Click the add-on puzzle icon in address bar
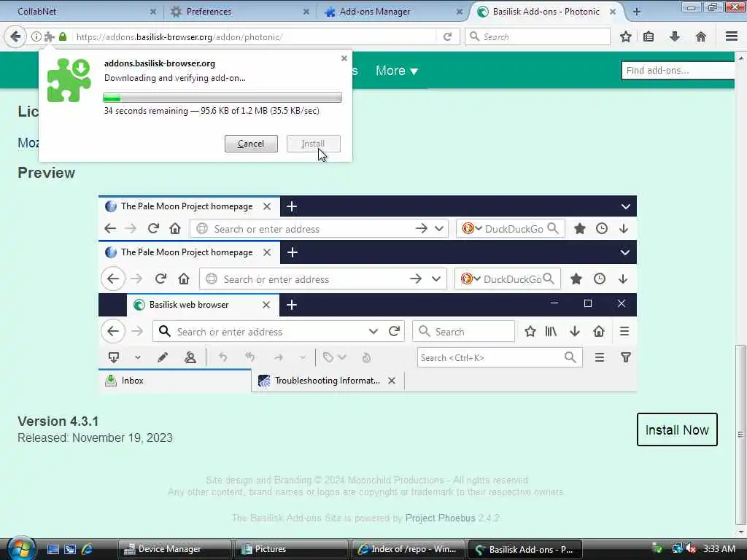Viewport: 747px width, 560px height. point(49,36)
